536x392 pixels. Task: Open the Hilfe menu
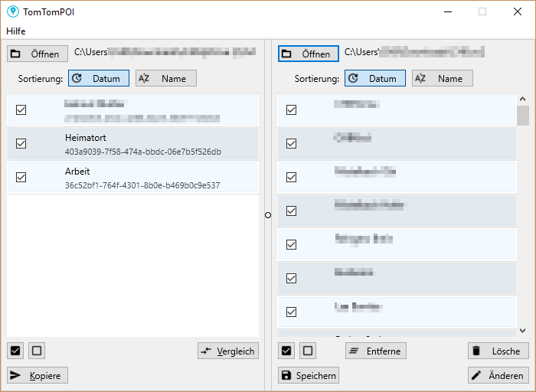[16, 31]
